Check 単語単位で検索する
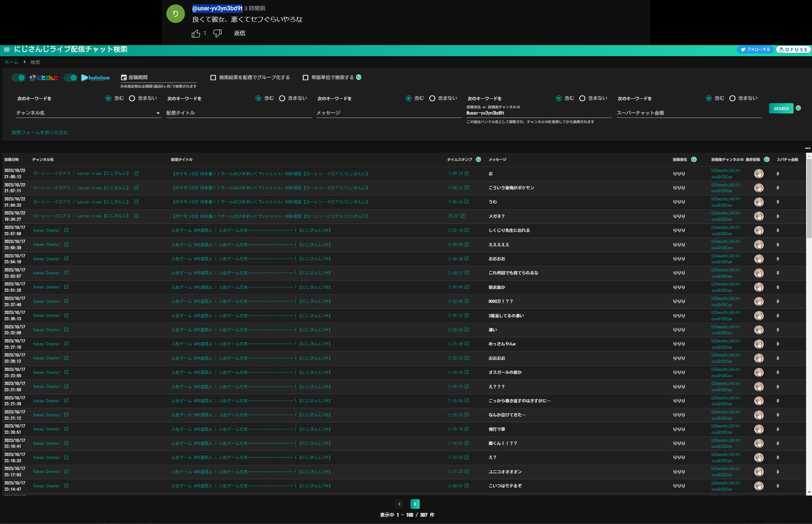812x524 pixels. 305,77
